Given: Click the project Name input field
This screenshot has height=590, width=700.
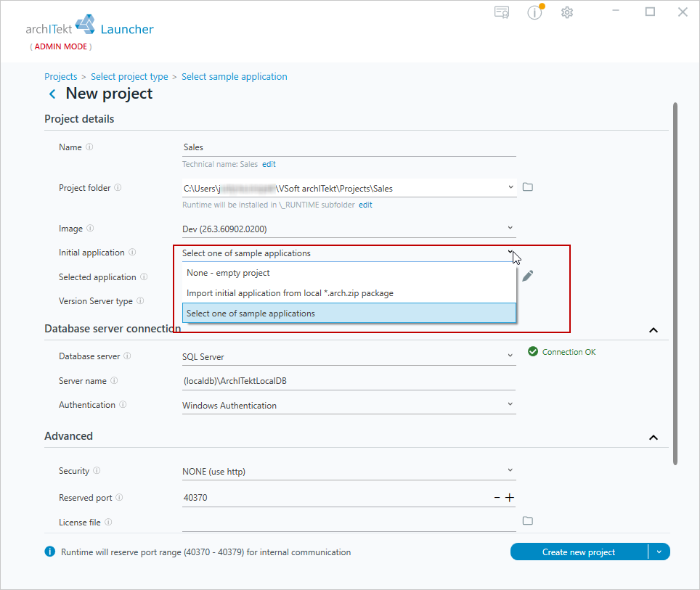Looking at the screenshot, I should click(x=349, y=147).
